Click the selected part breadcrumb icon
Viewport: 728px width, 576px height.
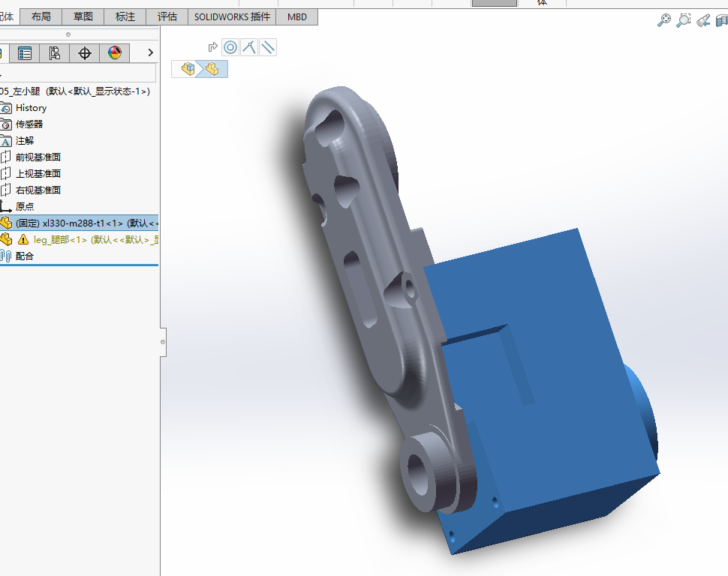tap(212, 69)
